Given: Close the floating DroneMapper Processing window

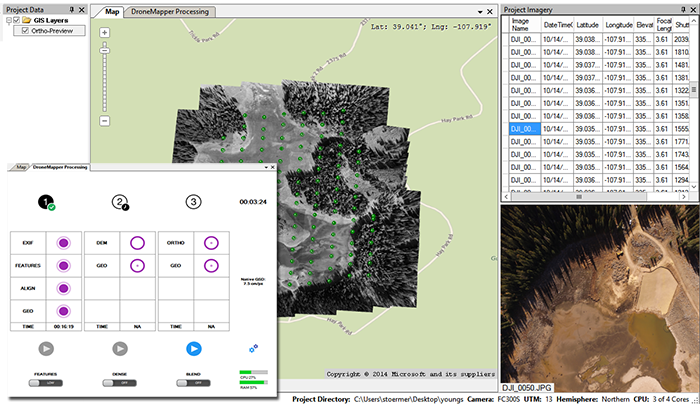Looking at the screenshot, I should tap(273, 167).
